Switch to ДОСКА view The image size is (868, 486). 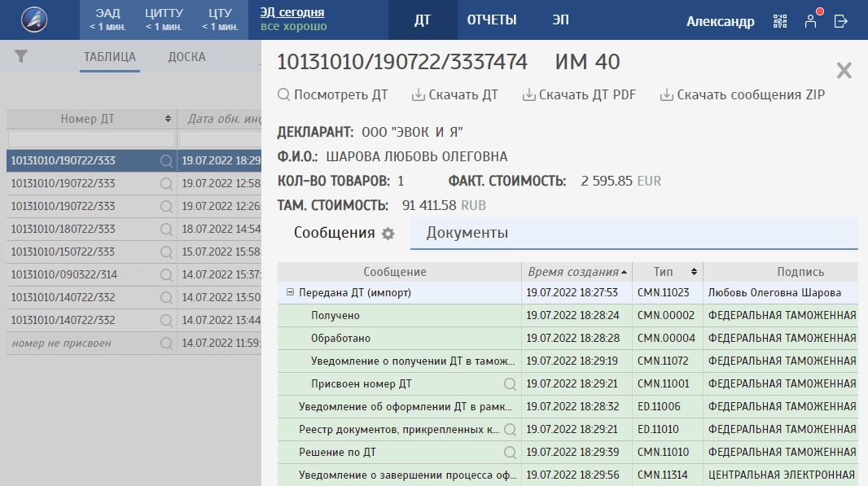point(186,57)
